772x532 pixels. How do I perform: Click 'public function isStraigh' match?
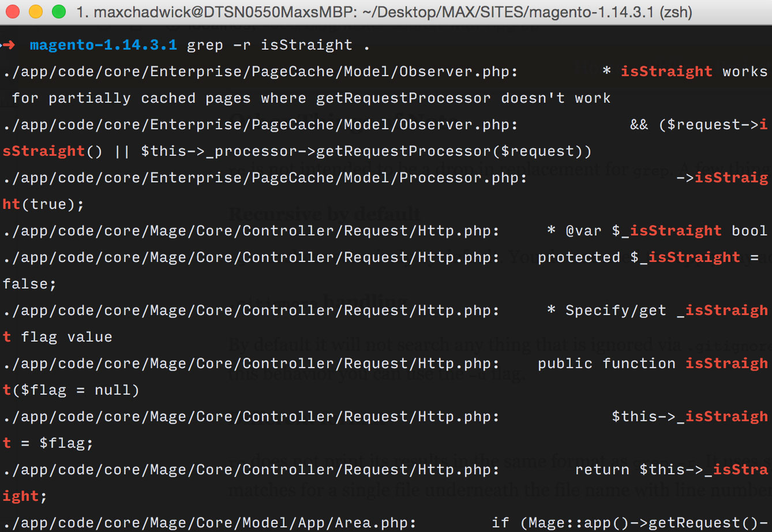[x=653, y=364]
